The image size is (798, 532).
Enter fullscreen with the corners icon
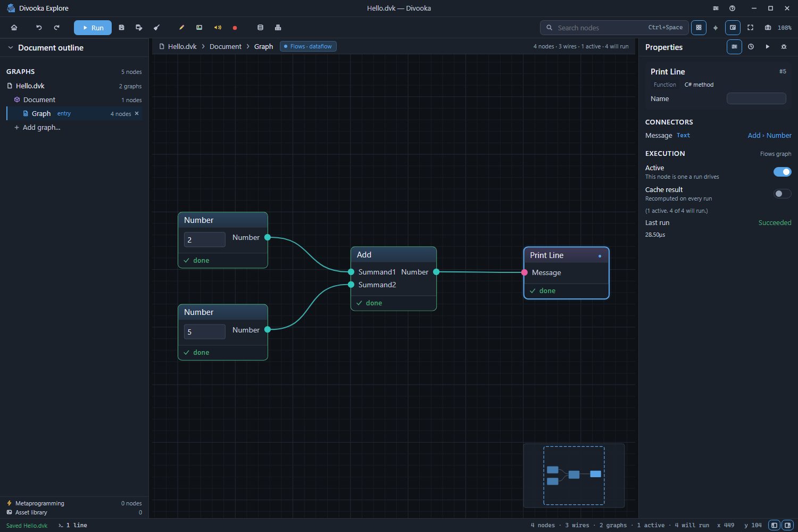(750, 28)
